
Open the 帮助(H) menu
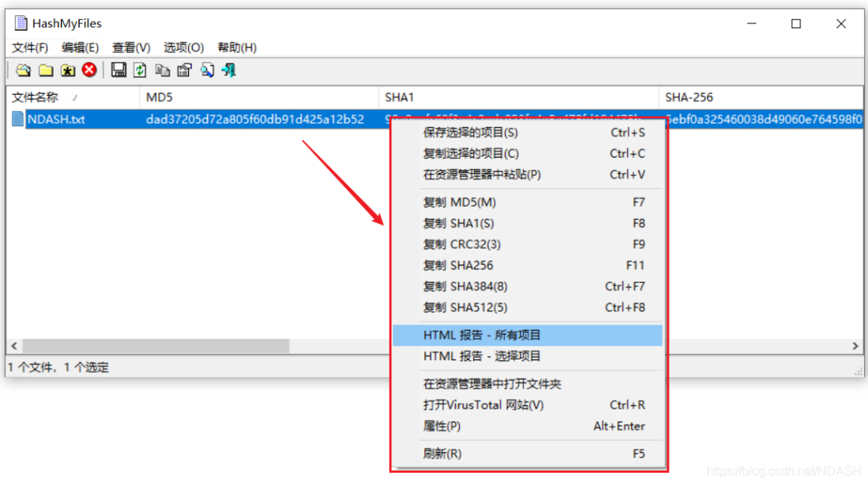point(237,47)
